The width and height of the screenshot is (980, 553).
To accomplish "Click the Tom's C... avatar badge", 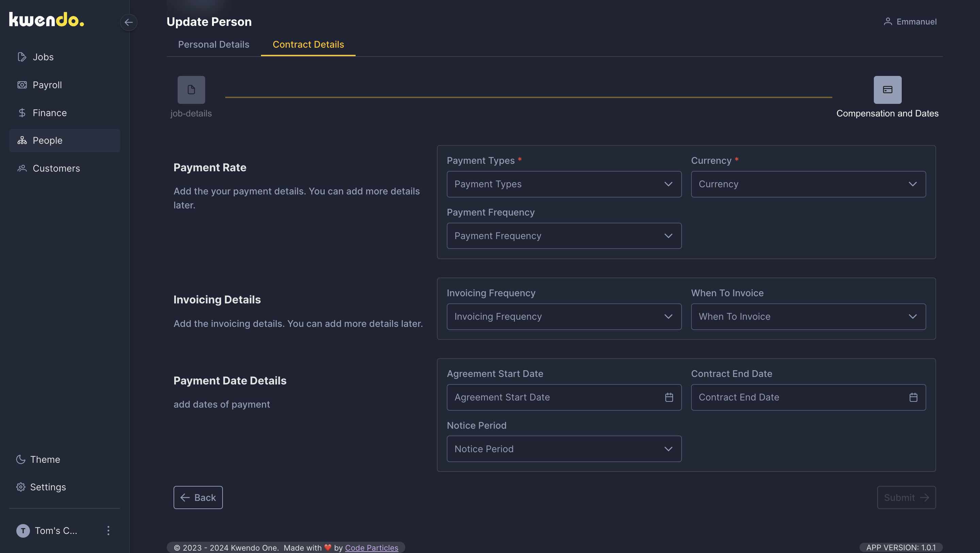I will click(23, 531).
